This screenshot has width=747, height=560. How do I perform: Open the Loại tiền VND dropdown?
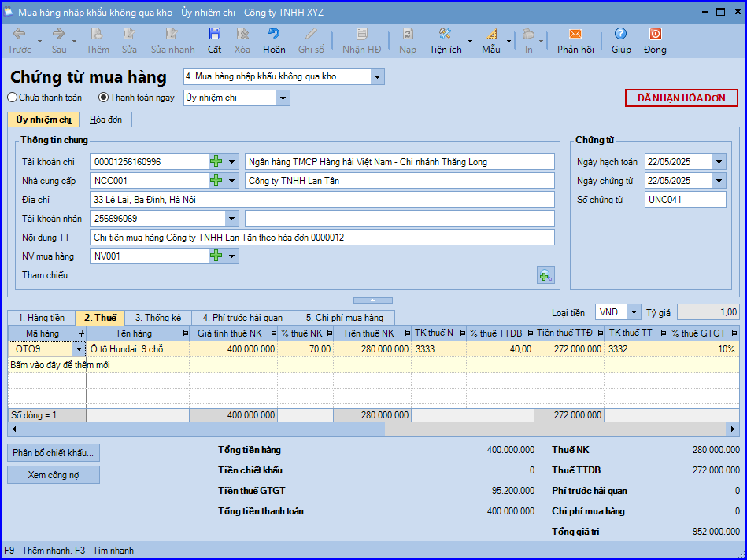click(x=634, y=312)
